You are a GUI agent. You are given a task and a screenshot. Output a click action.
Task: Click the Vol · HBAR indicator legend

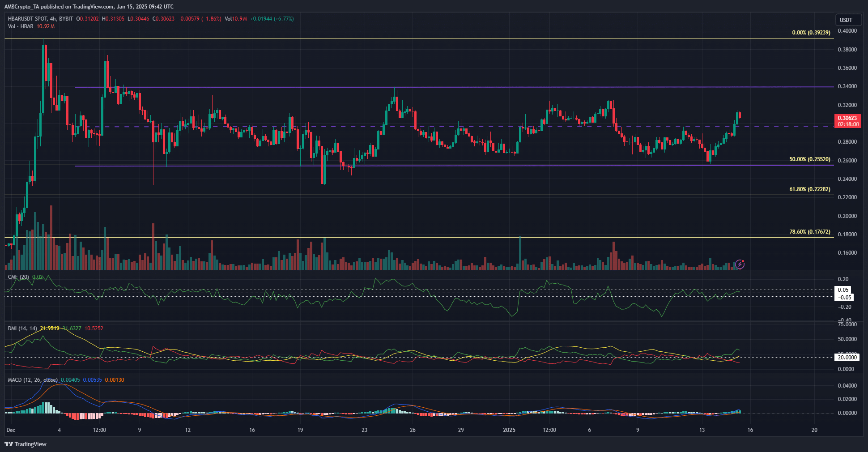(20, 26)
